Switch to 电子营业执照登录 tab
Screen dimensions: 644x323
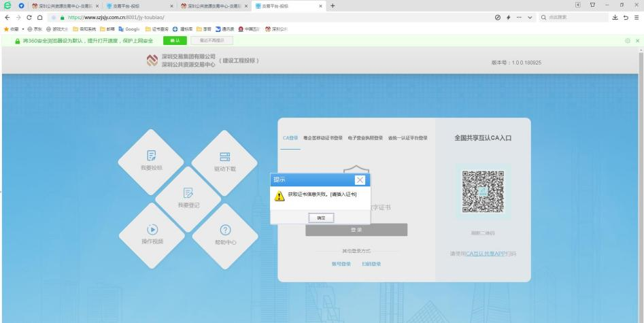(365, 138)
